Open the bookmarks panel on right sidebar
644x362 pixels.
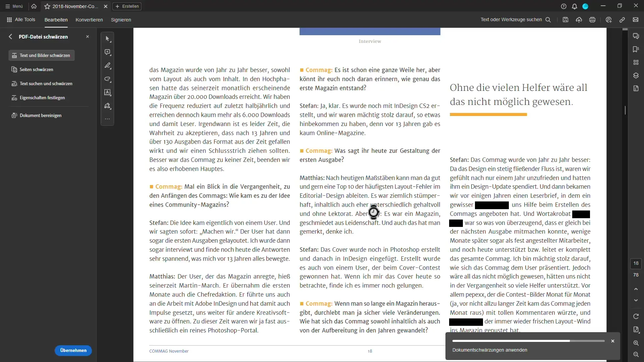(636, 49)
